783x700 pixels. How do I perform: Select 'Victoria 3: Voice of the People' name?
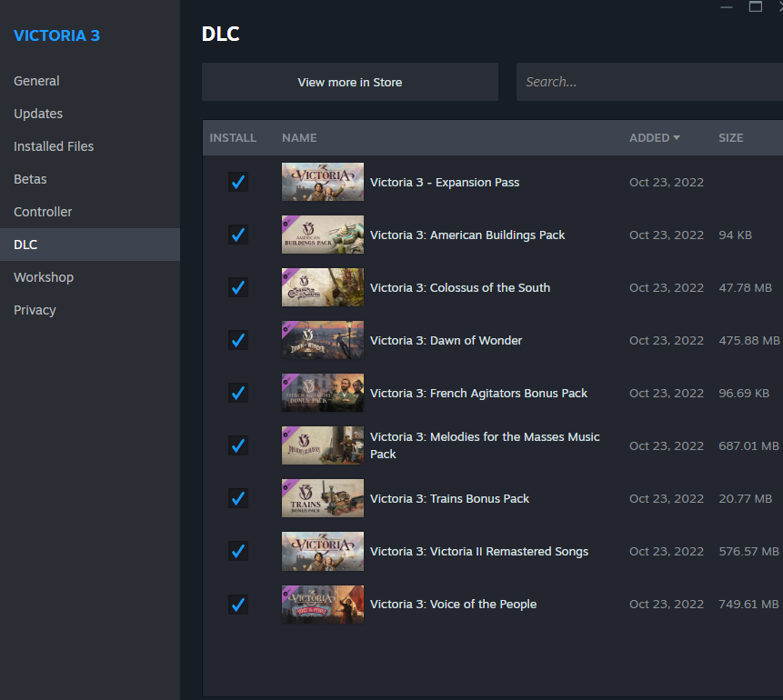pyautogui.click(x=453, y=605)
